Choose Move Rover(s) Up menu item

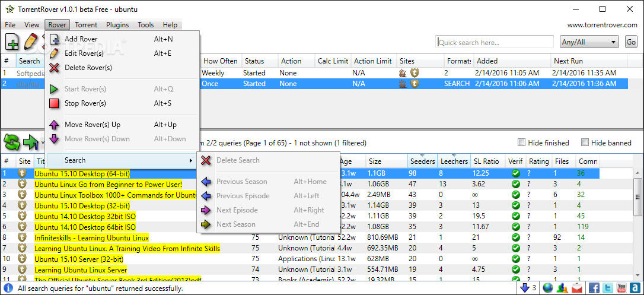(122, 125)
